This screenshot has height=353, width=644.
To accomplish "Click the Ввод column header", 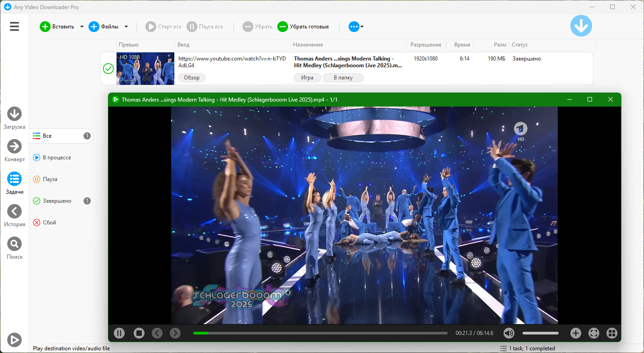I will click(x=233, y=45).
